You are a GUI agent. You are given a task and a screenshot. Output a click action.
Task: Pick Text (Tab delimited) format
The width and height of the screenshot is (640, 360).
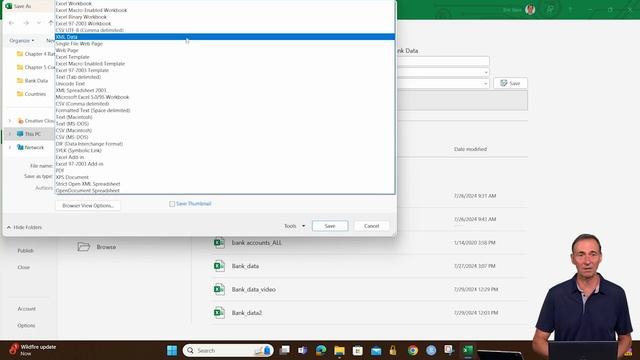[78, 77]
